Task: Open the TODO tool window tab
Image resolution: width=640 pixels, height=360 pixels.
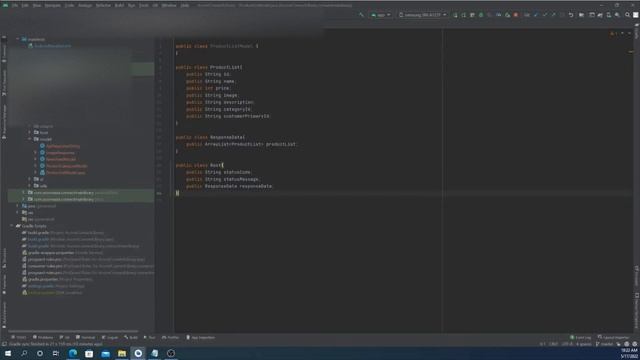Action: tap(19, 338)
